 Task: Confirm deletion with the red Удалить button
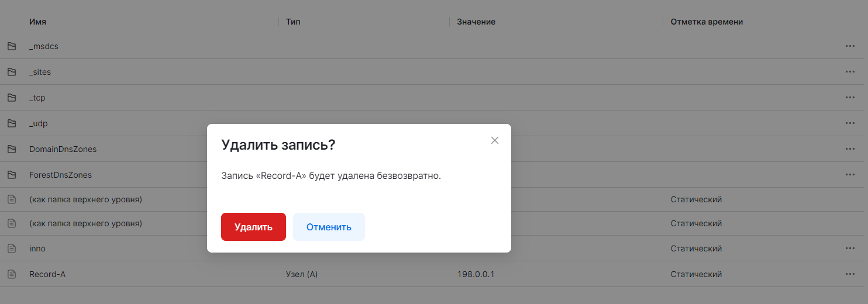click(x=253, y=227)
